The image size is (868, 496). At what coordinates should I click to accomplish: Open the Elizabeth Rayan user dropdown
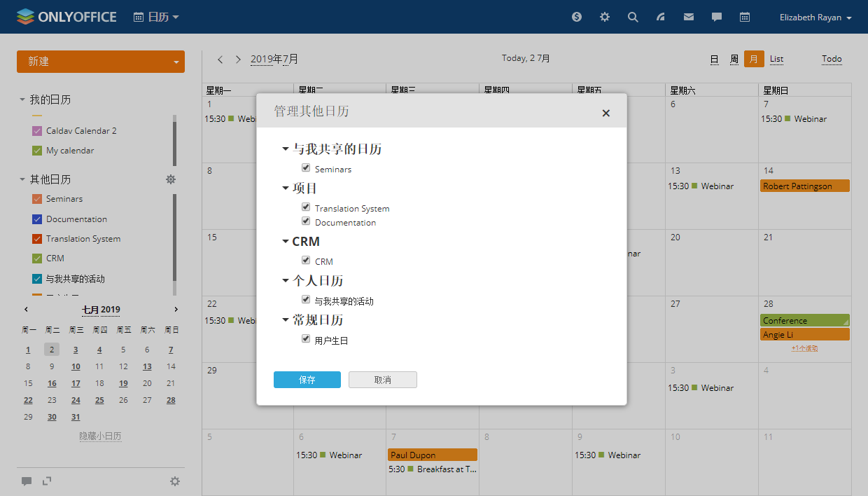(815, 18)
